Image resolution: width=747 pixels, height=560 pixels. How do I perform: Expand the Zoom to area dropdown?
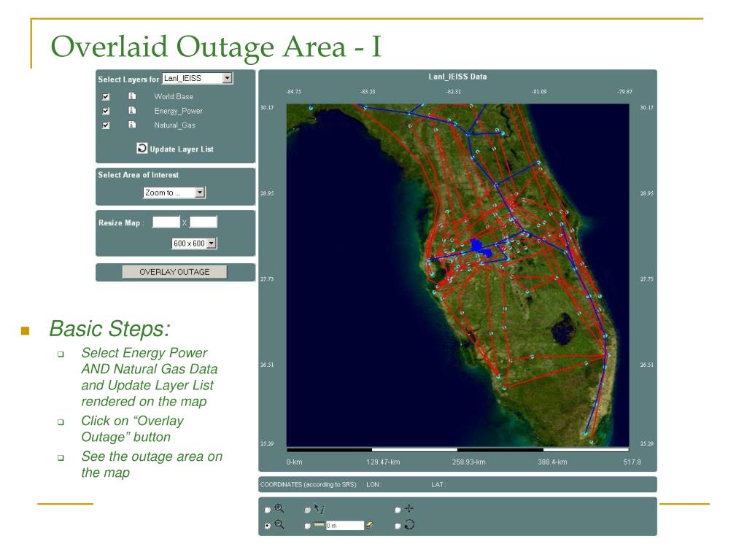[174, 192]
